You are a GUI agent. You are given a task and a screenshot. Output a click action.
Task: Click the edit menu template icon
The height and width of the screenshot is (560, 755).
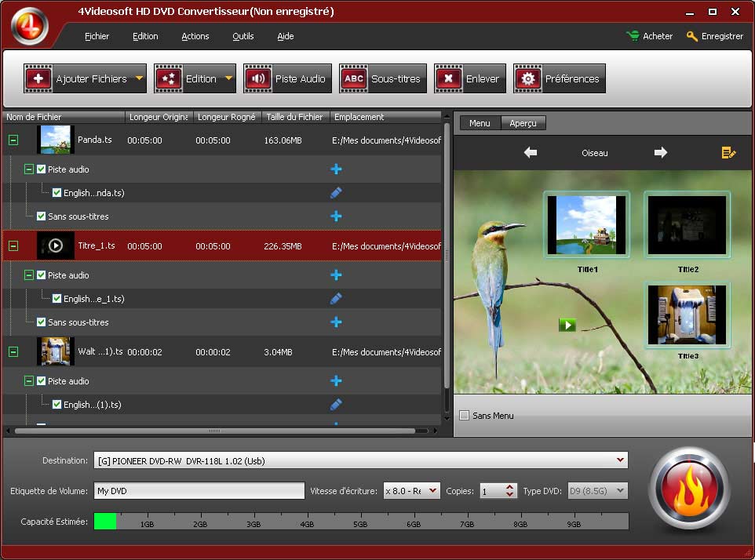point(728,153)
